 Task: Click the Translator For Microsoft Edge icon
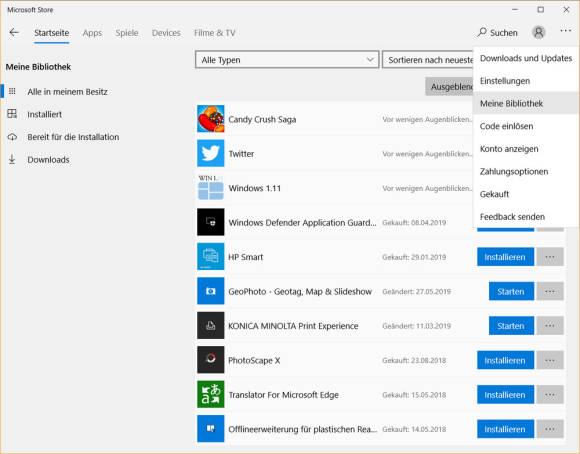tap(210, 394)
